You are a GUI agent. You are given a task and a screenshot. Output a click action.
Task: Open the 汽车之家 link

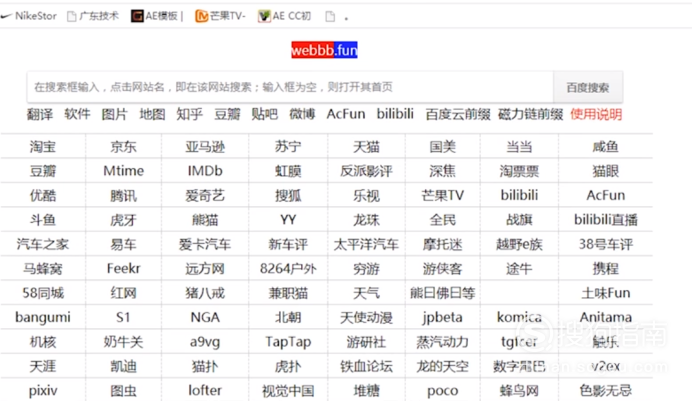click(43, 244)
